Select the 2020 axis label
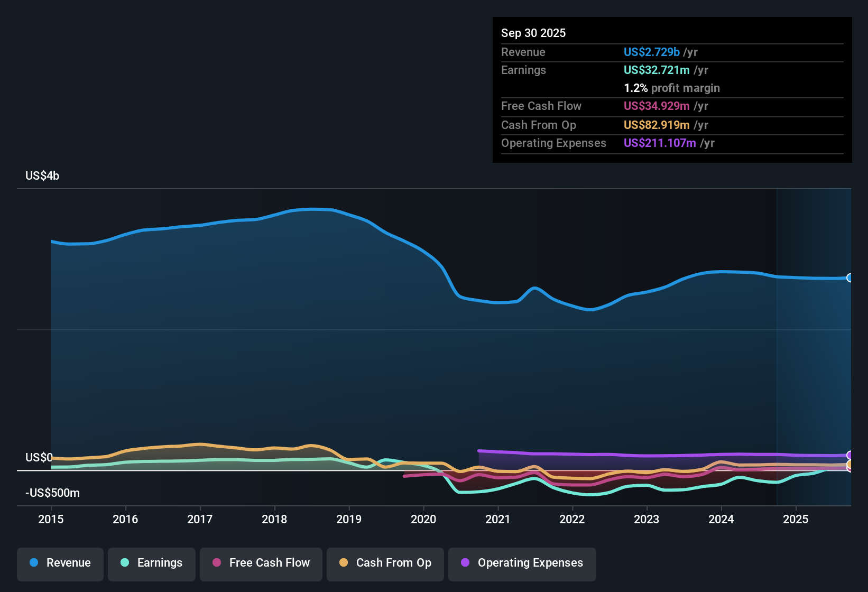 (423, 520)
